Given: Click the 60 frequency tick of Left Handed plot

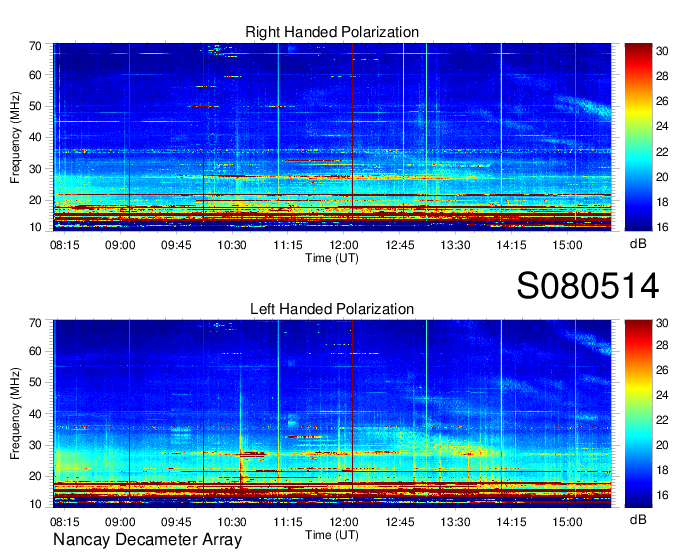Looking at the screenshot, I should pyautogui.click(x=36, y=351).
